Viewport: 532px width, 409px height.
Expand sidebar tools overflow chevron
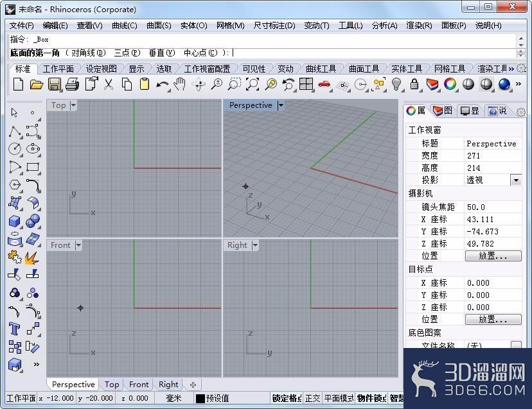coord(37,365)
